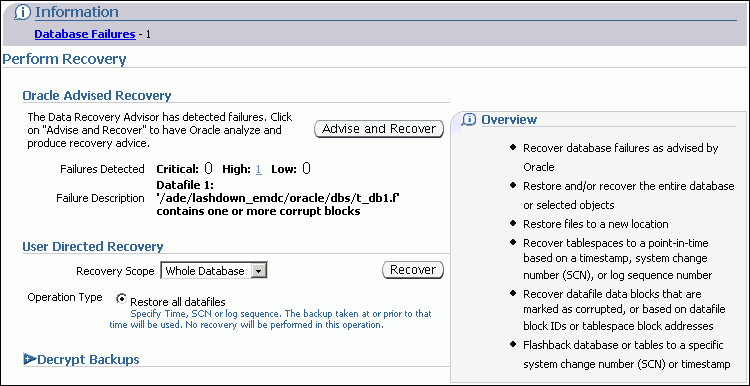Image resolution: width=750 pixels, height=386 pixels.
Task: Click 'Recover database failures as advised' bullet
Action: pos(620,157)
